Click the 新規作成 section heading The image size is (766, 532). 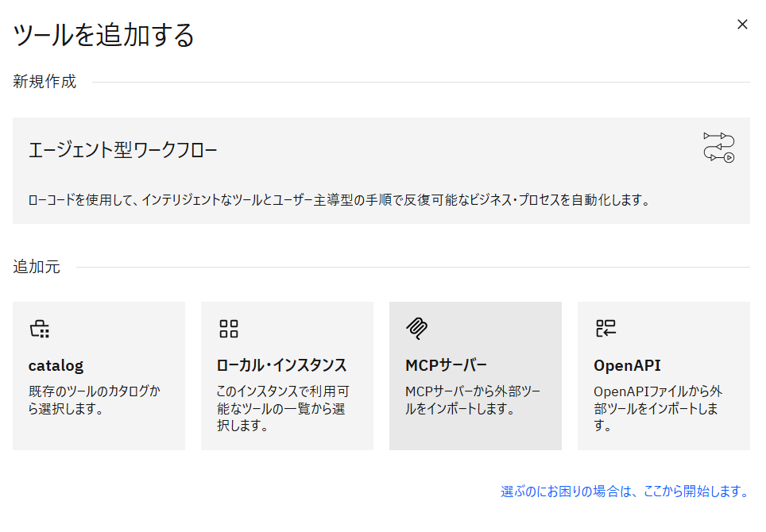point(44,82)
